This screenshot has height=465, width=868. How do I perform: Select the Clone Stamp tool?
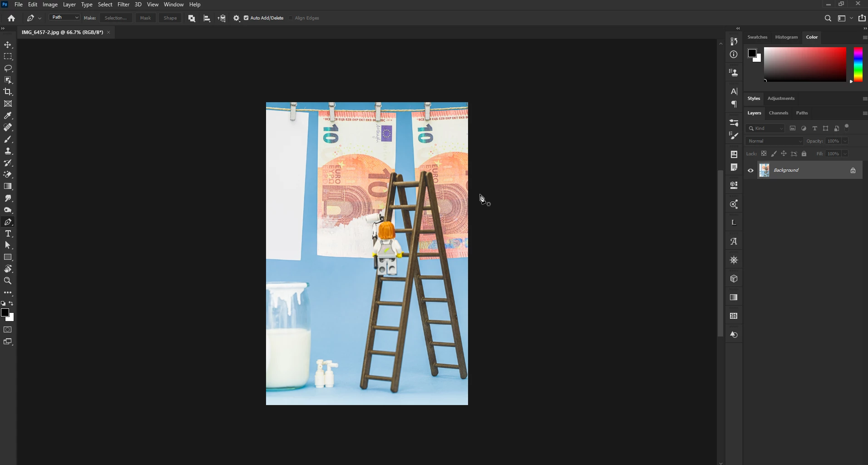[8, 151]
